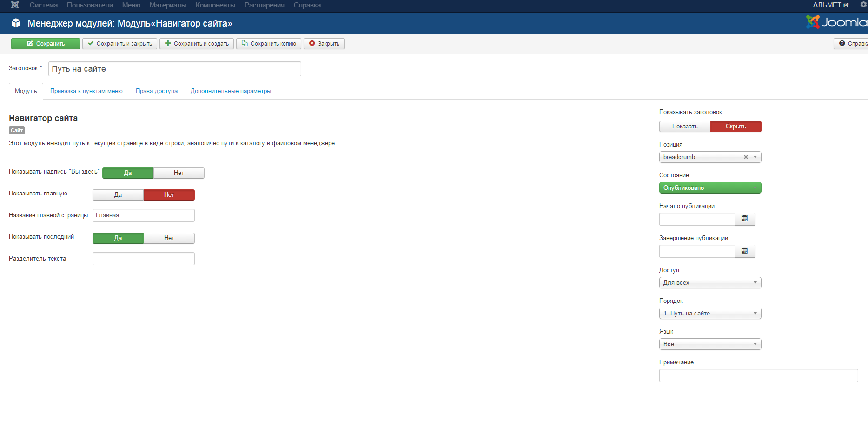Open calendar picker for Завершение публикации

pos(745,251)
